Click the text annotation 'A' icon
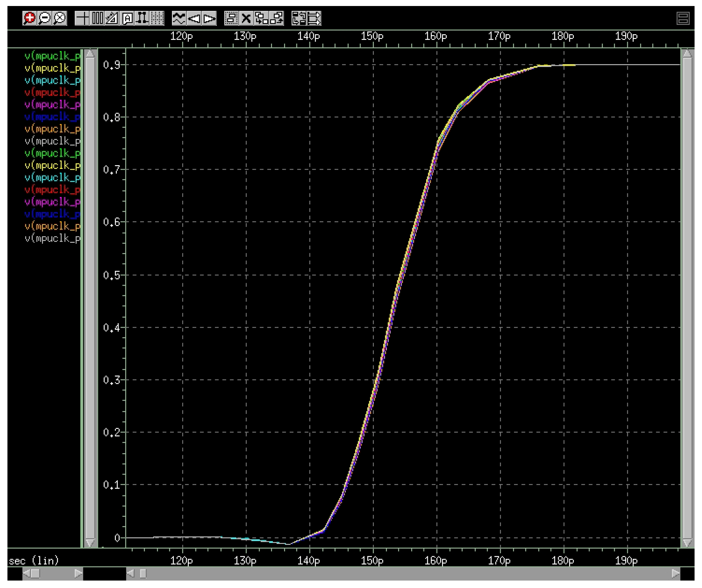 (127, 18)
